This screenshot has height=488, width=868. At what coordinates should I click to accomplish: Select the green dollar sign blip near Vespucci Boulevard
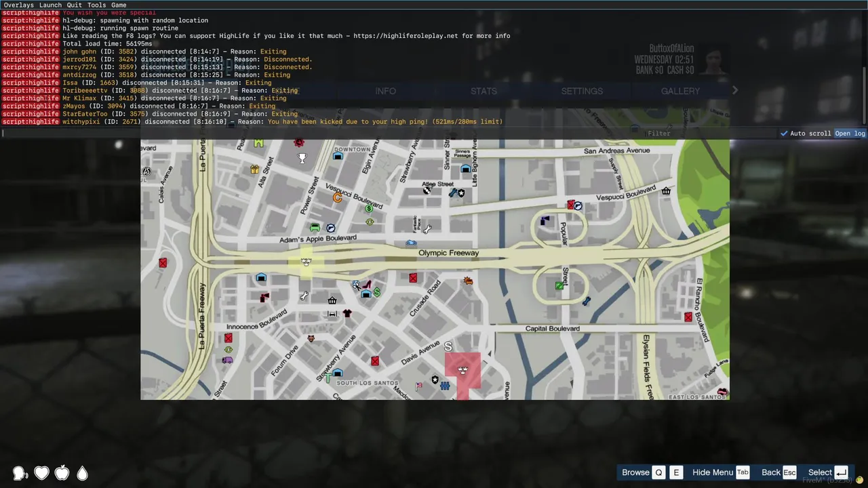(x=369, y=209)
